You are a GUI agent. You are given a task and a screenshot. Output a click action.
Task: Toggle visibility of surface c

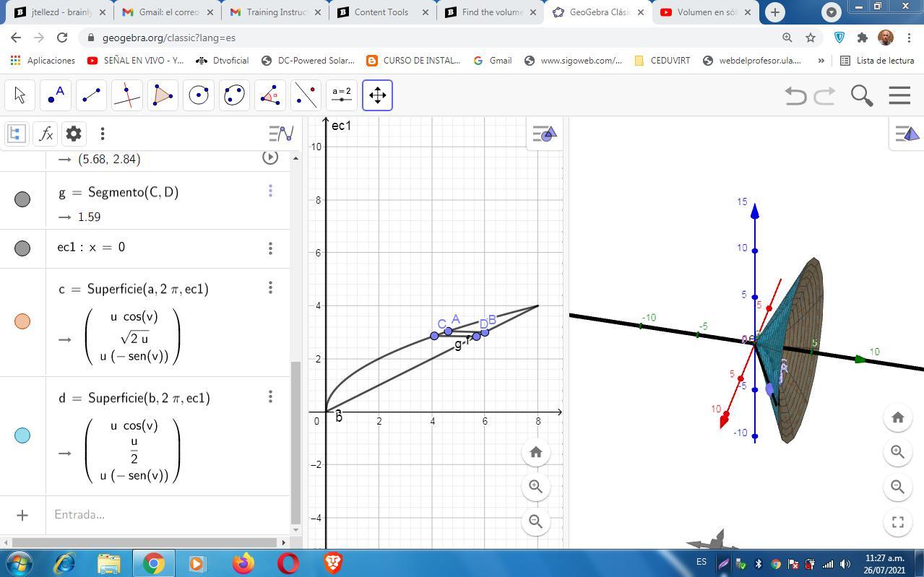(22, 321)
